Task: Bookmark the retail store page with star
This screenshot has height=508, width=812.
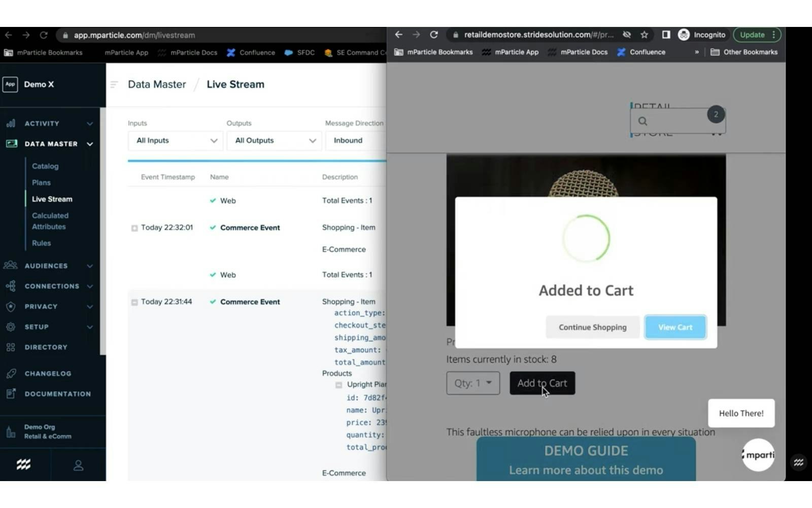Action: point(644,35)
